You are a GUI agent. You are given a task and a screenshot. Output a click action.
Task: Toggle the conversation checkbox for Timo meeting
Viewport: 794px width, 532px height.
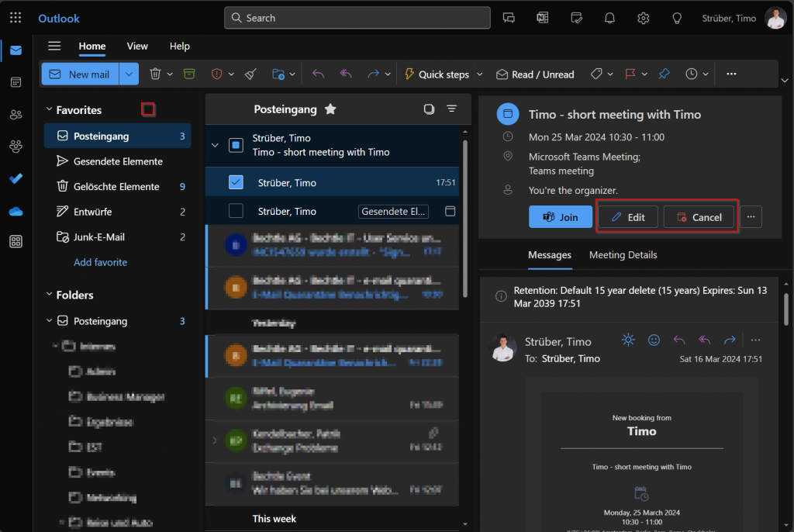coord(236,145)
